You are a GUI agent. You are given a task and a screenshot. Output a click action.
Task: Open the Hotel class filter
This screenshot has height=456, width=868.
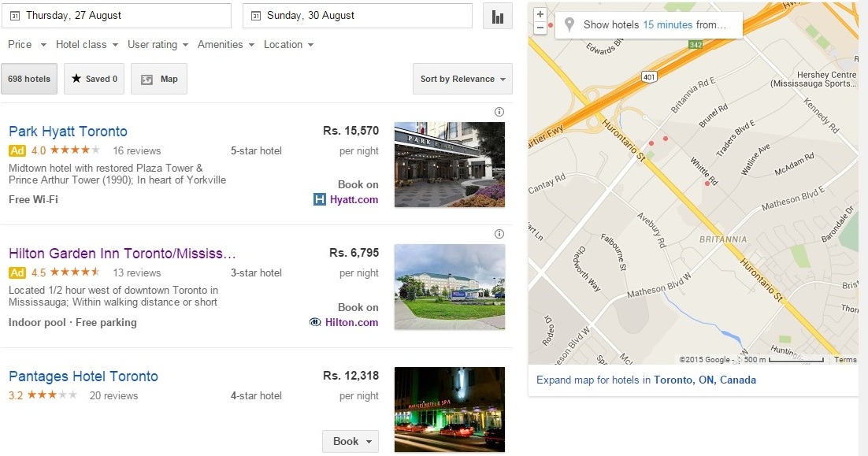[87, 45]
